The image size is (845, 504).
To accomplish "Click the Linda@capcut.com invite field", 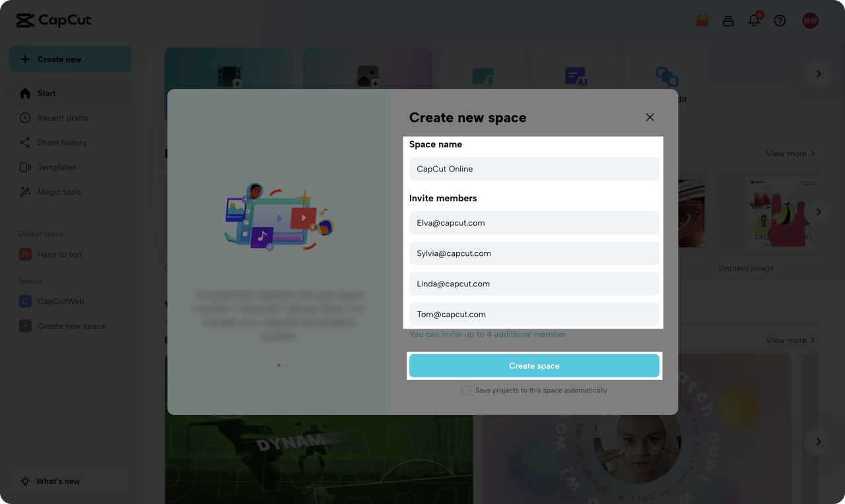I will 534,284.
